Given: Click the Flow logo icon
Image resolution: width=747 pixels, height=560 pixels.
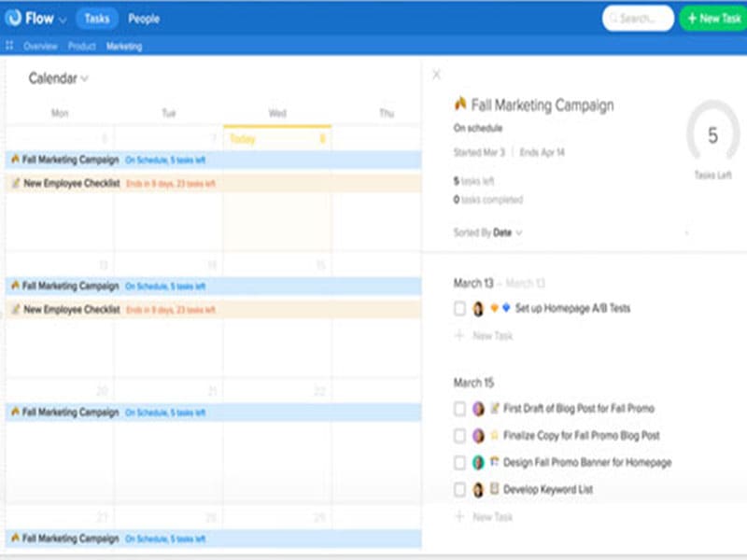Looking at the screenshot, I should [x=16, y=18].
